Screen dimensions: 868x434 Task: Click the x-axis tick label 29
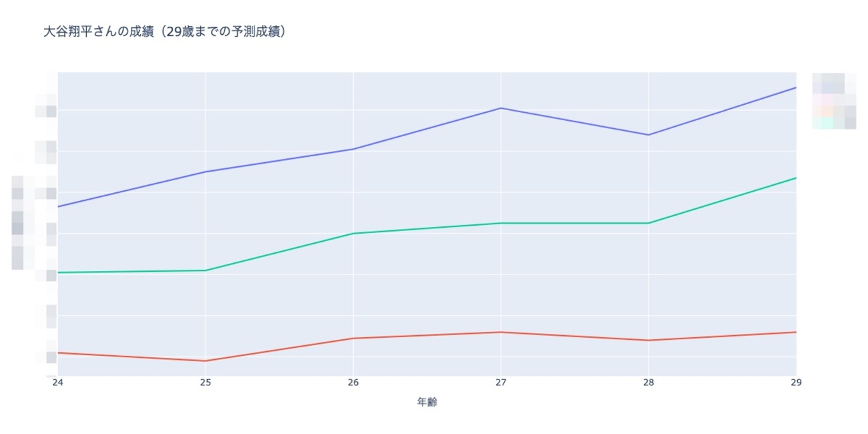pos(795,383)
